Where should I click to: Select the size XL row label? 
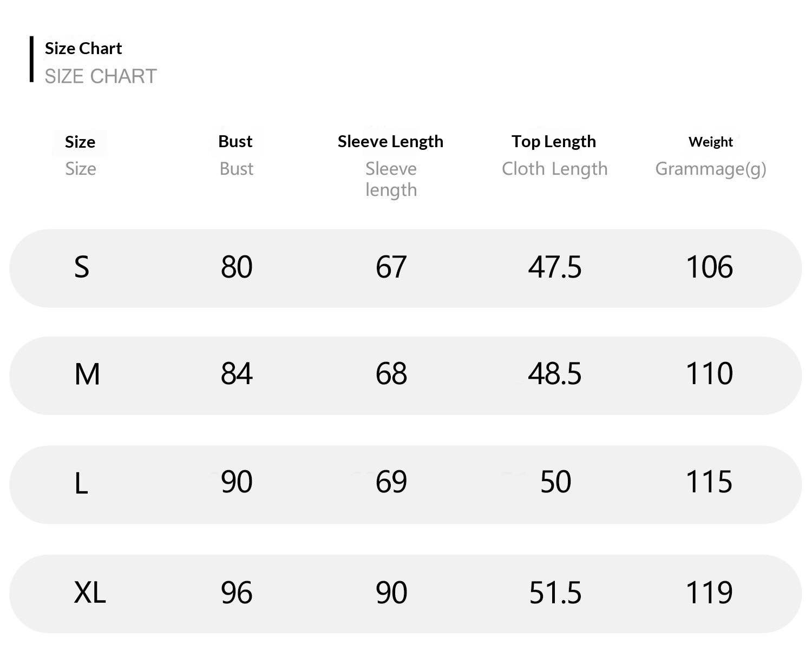pos(90,592)
